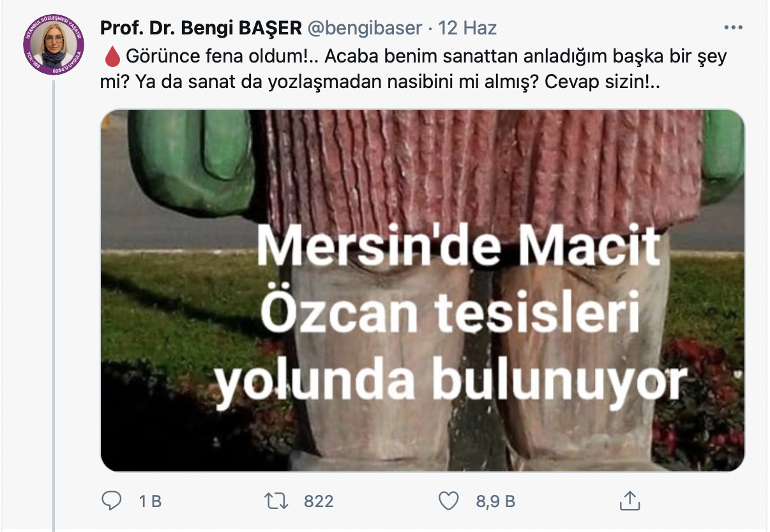Click the yolunda bulunuyor text in the photo
Image resolution: width=770 pixels, height=532 pixels.
tap(449, 385)
